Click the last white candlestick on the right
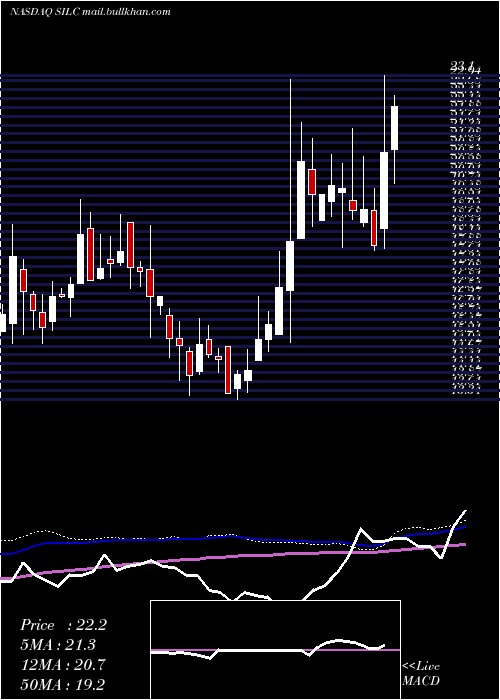The width and height of the screenshot is (500, 700). coord(394,128)
